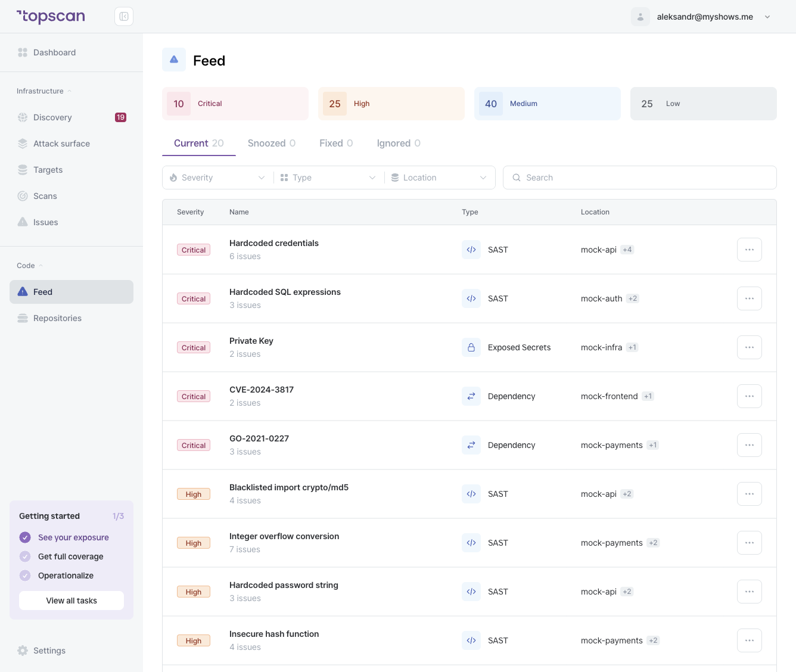
Task: Switch to the Ignored tab
Action: click(399, 143)
